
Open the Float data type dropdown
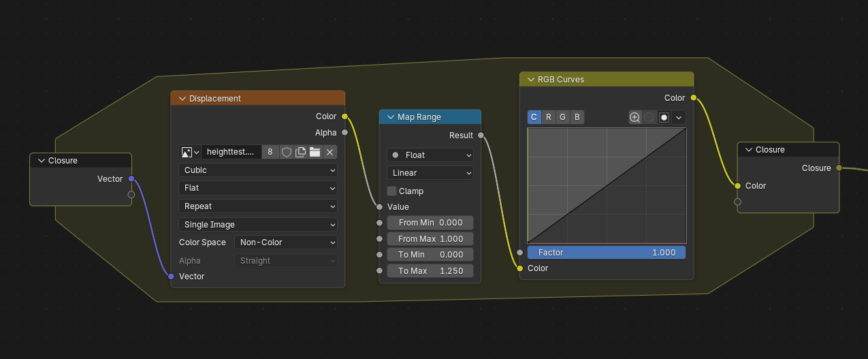pos(430,155)
